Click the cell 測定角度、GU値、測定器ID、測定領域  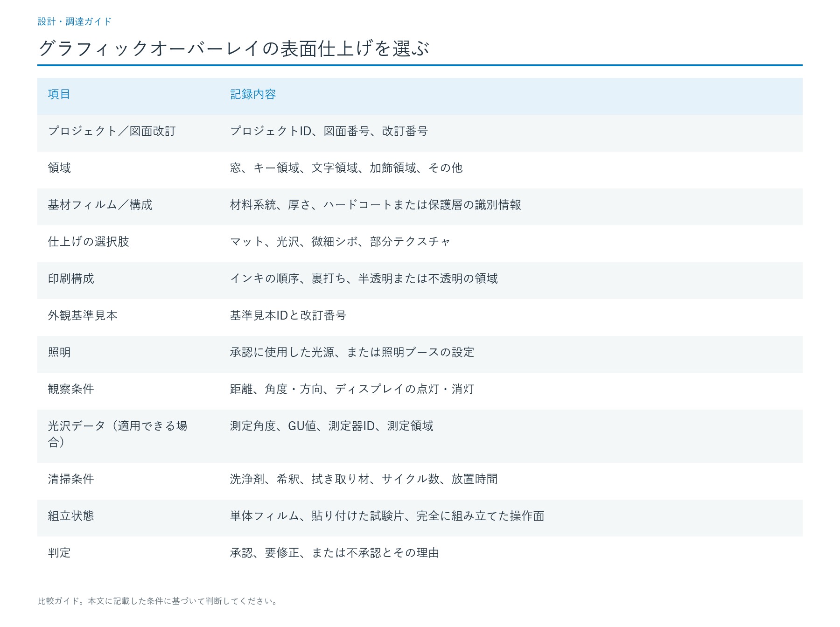coord(332,426)
